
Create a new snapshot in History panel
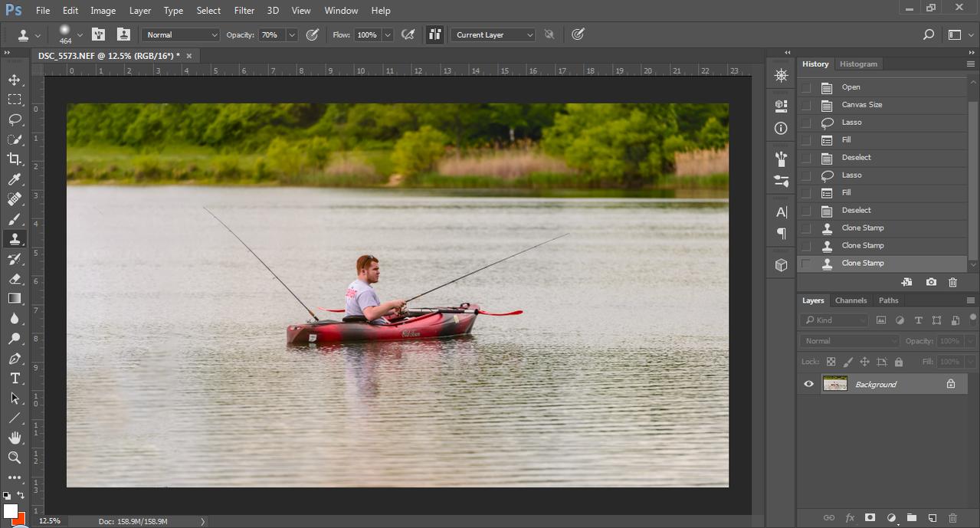pyautogui.click(x=931, y=282)
